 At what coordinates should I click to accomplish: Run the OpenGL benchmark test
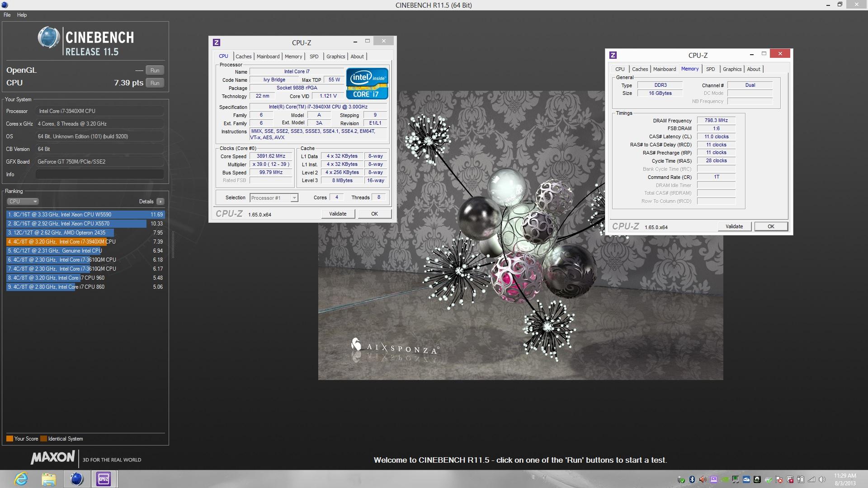click(155, 70)
